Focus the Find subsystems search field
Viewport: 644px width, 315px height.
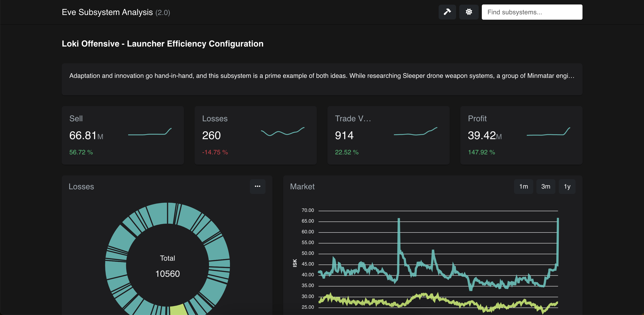(x=532, y=12)
